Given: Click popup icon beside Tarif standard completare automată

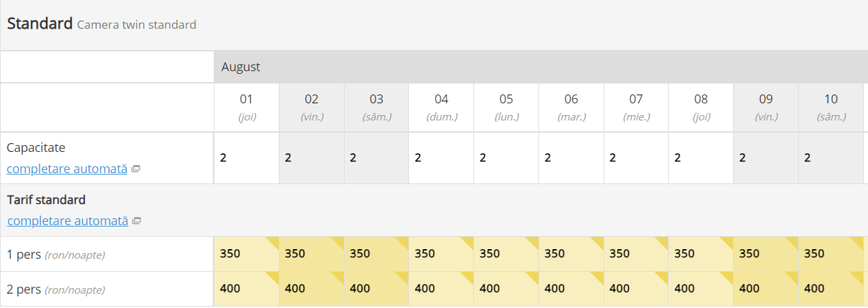Looking at the screenshot, I should 136,221.
